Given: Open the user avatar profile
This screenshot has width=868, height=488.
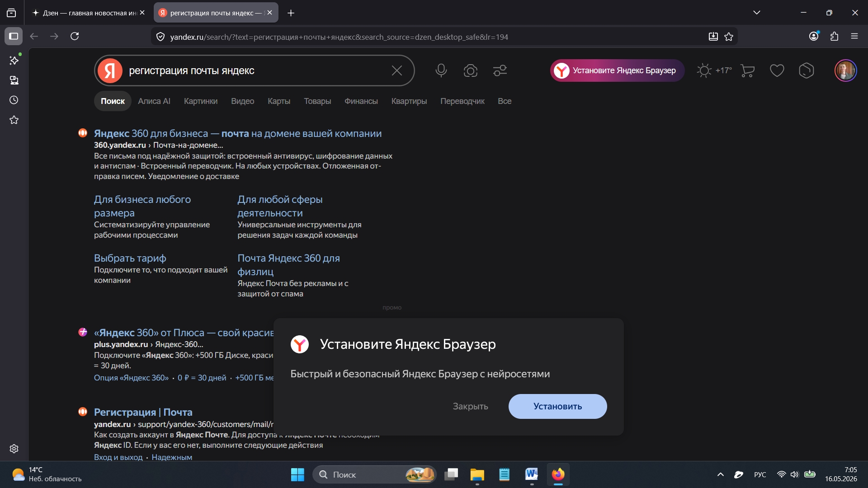Looking at the screenshot, I should click(x=845, y=70).
